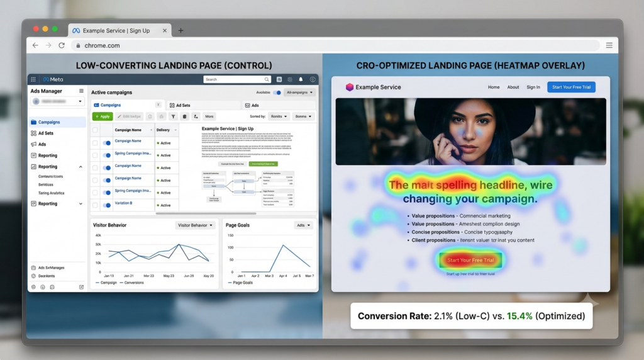Click the Ads SxManages icon in the sidebar footer
Viewport: 644px width, 360px height.
[34, 267]
